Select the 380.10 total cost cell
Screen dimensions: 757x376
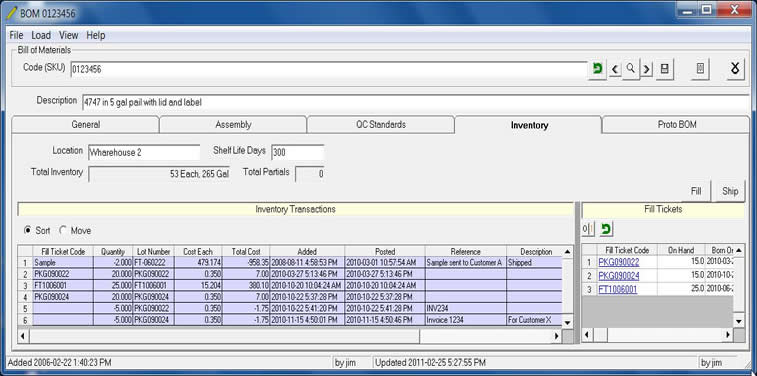[x=246, y=286]
